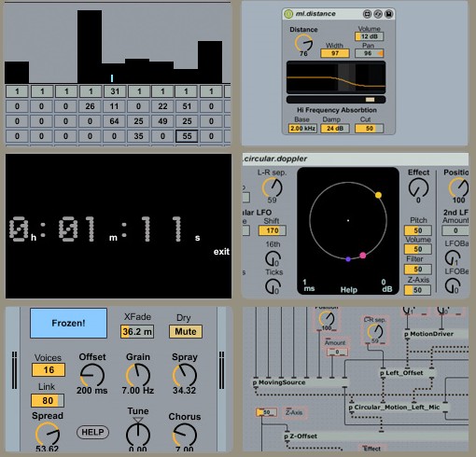Screen dimensions: 476x457
Task: Select the Width value 97
Action: pos(335,53)
